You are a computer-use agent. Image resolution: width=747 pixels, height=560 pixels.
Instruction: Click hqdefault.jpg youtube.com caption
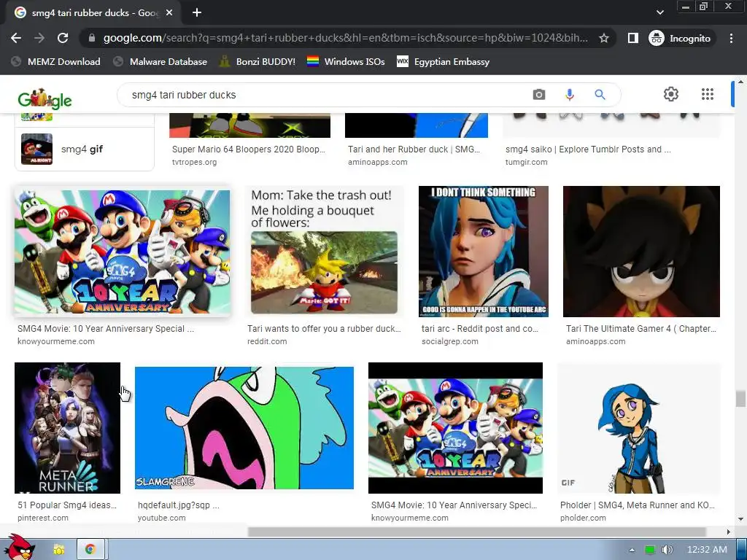coord(179,505)
